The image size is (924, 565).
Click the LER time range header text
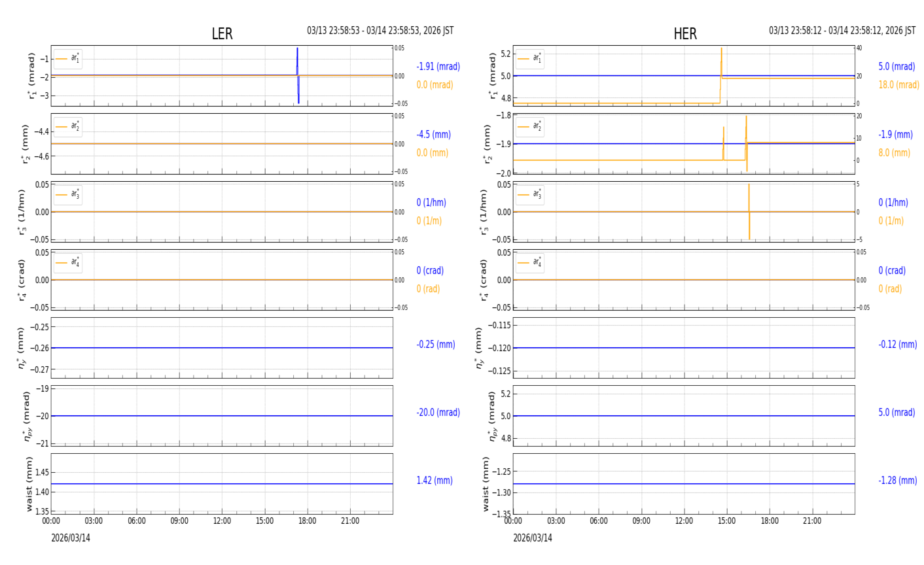click(x=380, y=31)
